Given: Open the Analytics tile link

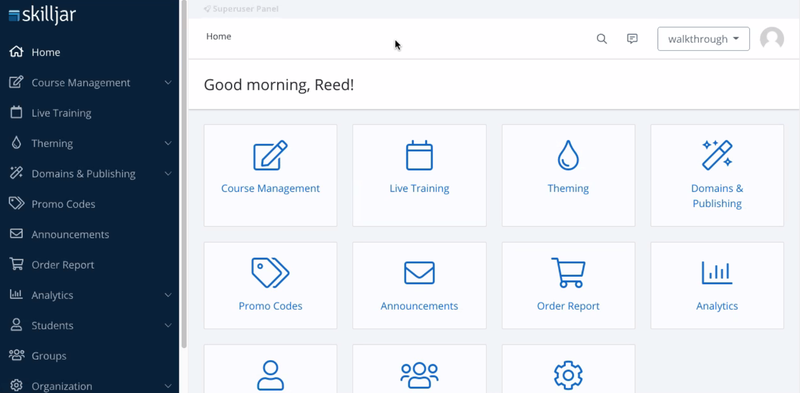Looking at the screenshot, I should 717,306.
